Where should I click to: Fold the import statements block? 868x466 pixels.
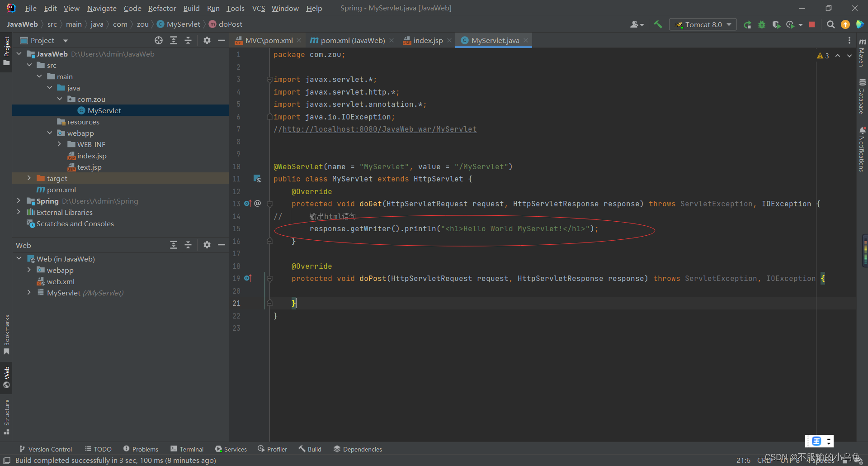(269, 79)
